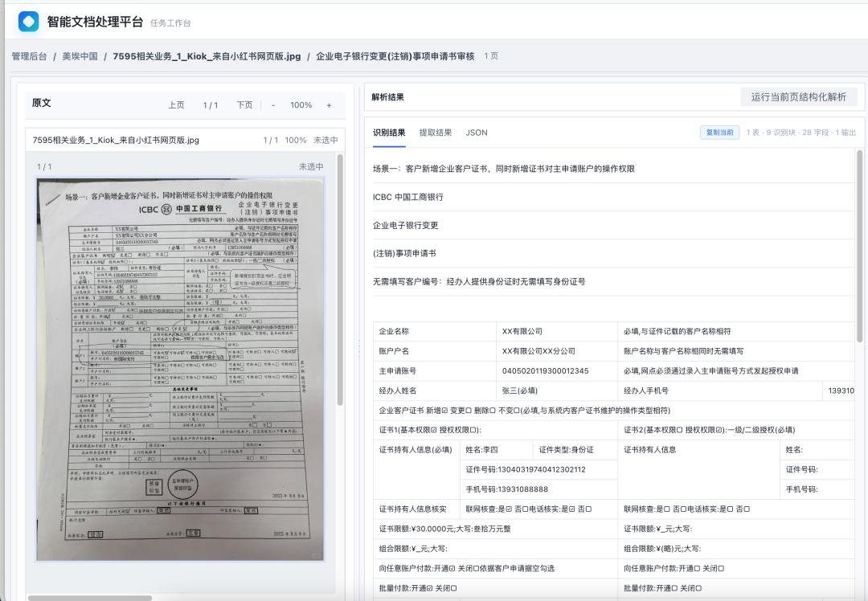Open the 7595相关业务 file breadcrumb
The image size is (868, 601).
point(207,56)
